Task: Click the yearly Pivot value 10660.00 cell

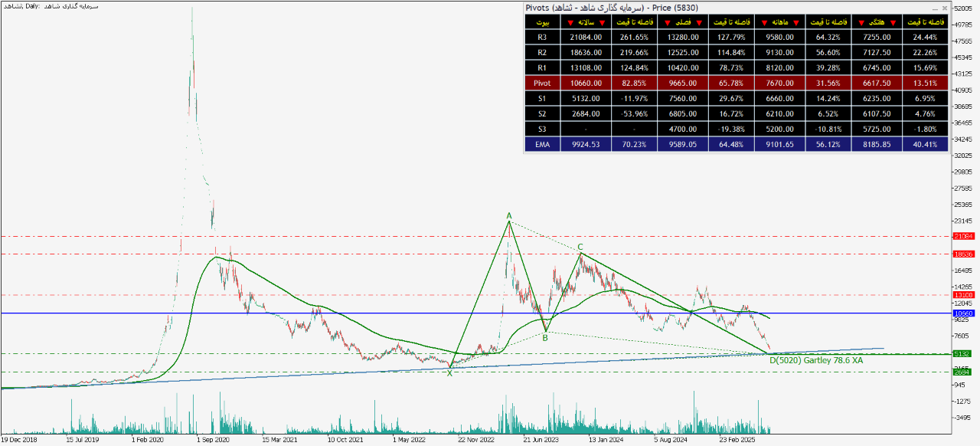Action: (x=586, y=83)
